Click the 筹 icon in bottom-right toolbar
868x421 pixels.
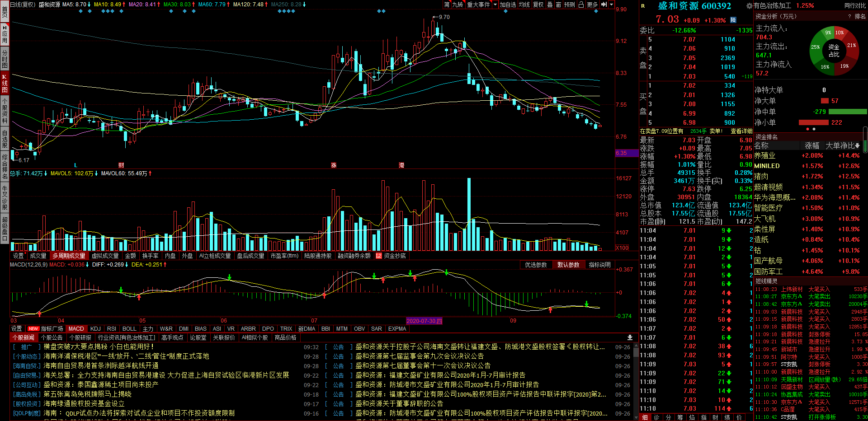pyautogui.click(x=680, y=417)
